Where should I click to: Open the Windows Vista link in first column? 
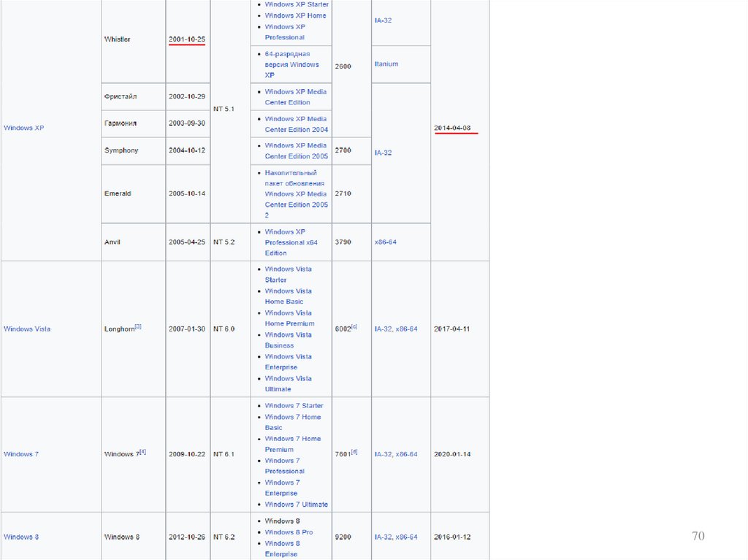(x=27, y=329)
